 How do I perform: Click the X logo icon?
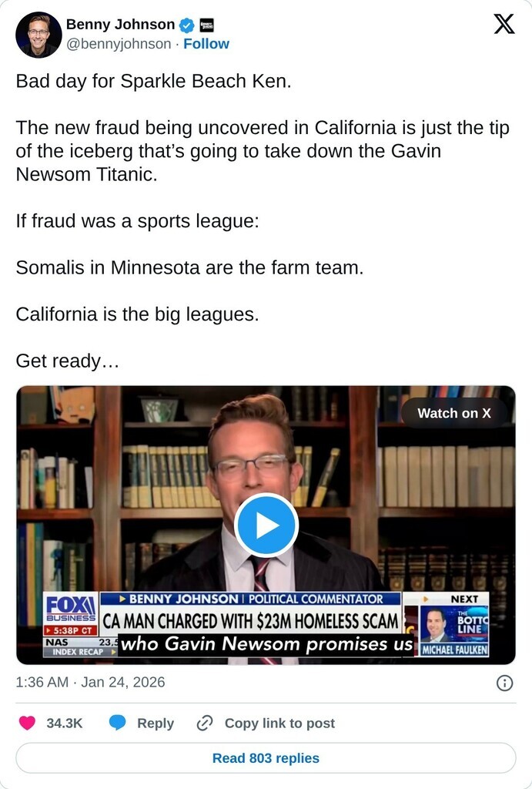(x=504, y=24)
